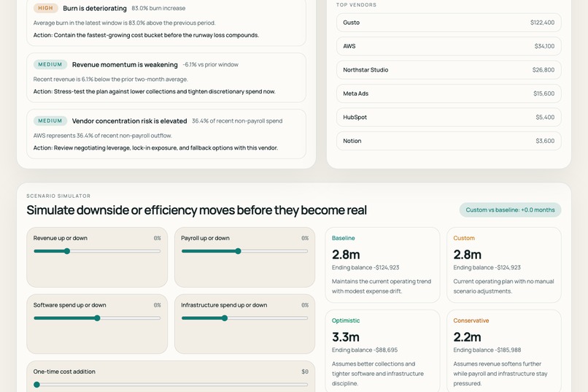This screenshot has height=392, width=588.
Task: Adjust the Software spend slider handle
Action: pyautogui.click(x=97, y=318)
